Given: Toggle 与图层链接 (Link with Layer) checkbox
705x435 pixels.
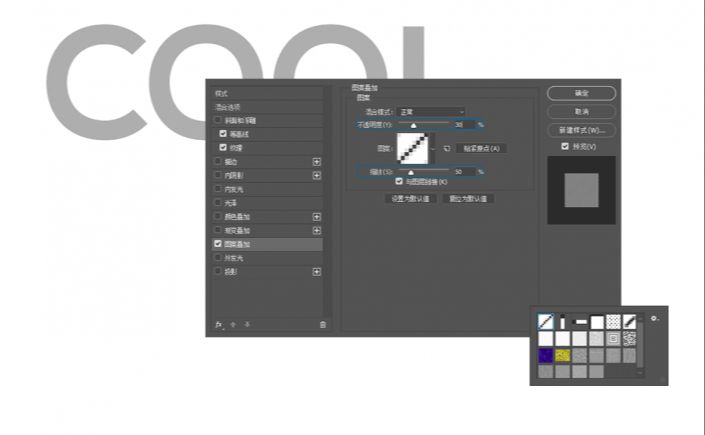Looking at the screenshot, I should [x=399, y=181].
